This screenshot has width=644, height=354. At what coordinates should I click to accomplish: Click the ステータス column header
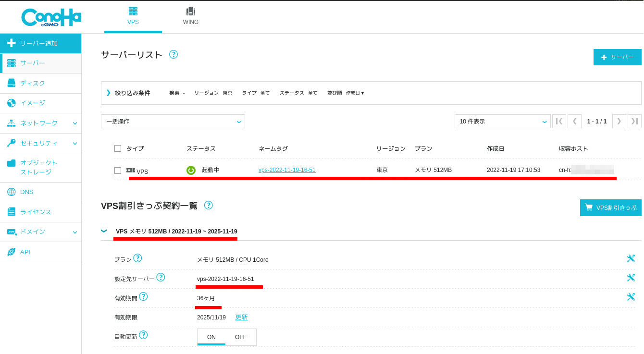tap(201, 149)
